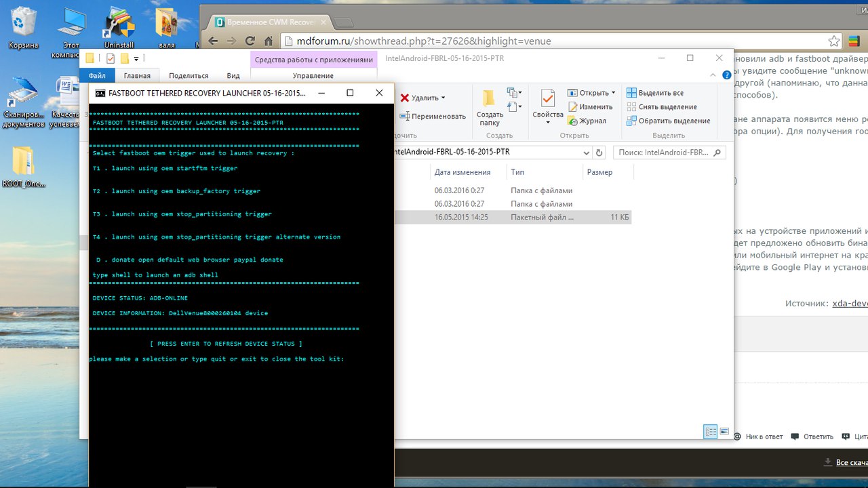Open the Quick Access Toolbar customize dropdown

coord(136,59)
